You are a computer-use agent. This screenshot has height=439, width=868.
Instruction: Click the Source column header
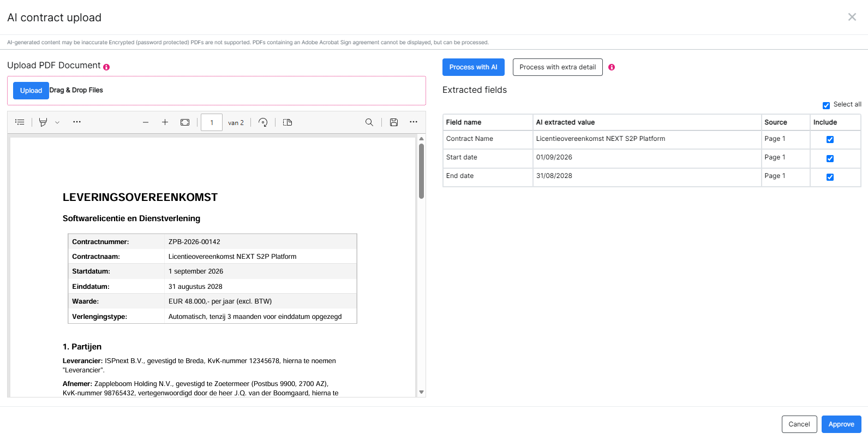pyautogui.click(x=786, y=122)
